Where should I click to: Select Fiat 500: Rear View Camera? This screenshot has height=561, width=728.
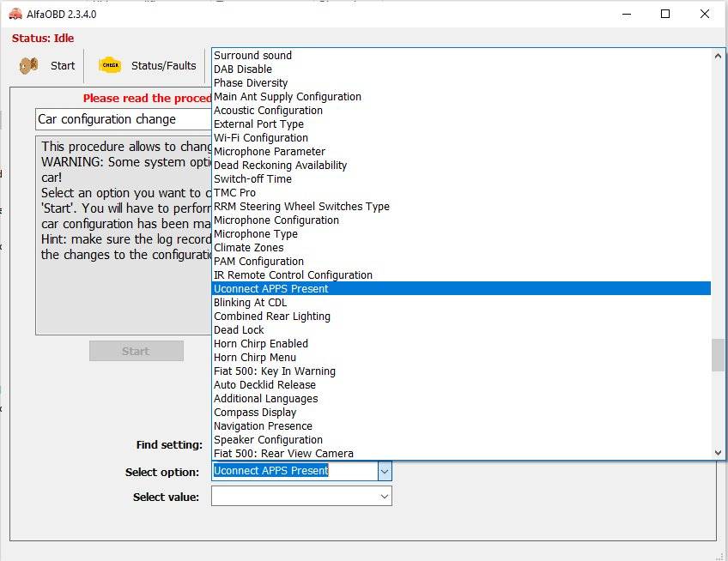(461, 454)
